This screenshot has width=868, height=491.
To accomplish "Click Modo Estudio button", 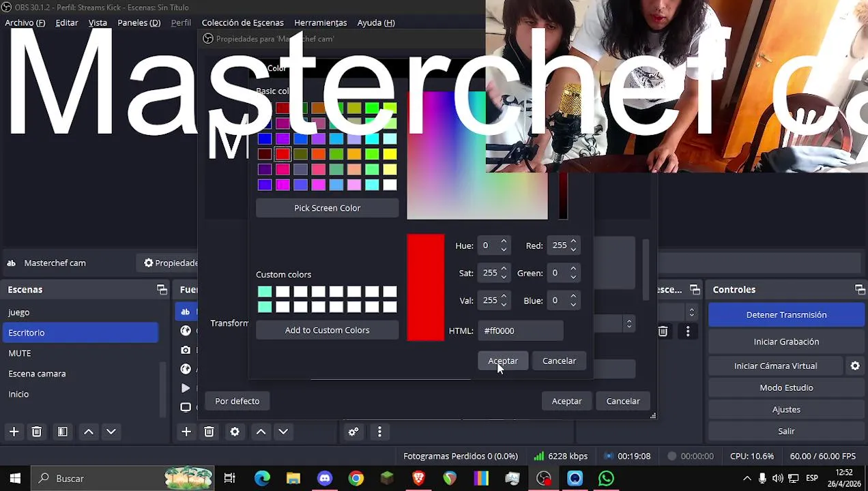I will click(786, 387).
